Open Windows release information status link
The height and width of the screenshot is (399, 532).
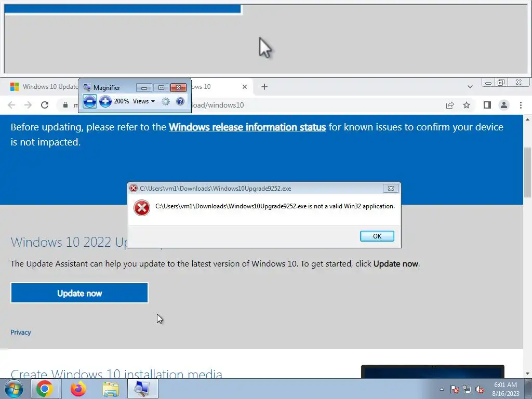[x=247, y=127]
